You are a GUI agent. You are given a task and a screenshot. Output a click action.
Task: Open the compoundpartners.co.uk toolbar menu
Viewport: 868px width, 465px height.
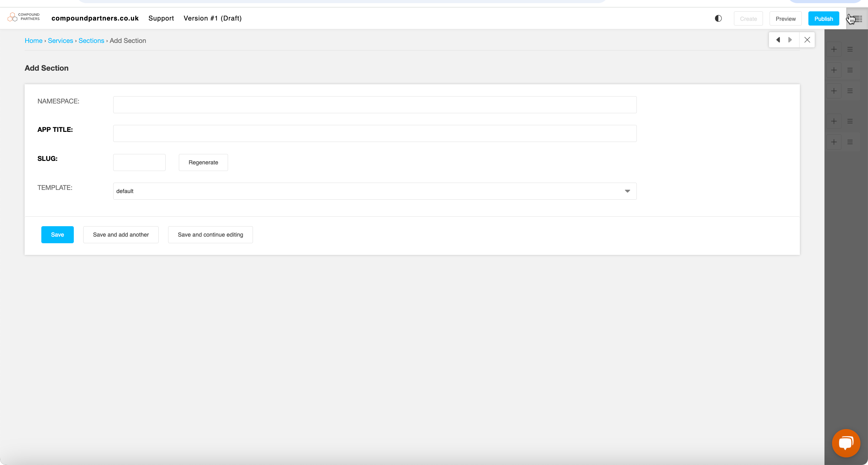[95, 18]
